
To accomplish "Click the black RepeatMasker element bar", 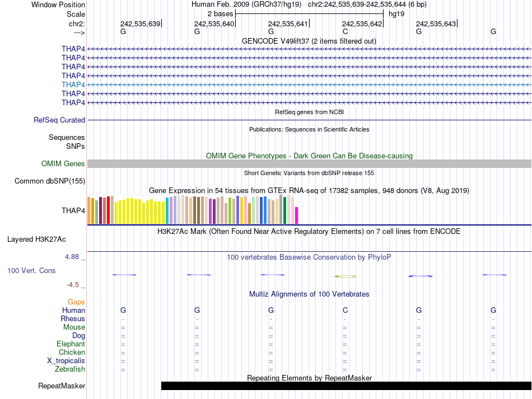I will coord(346,386).
